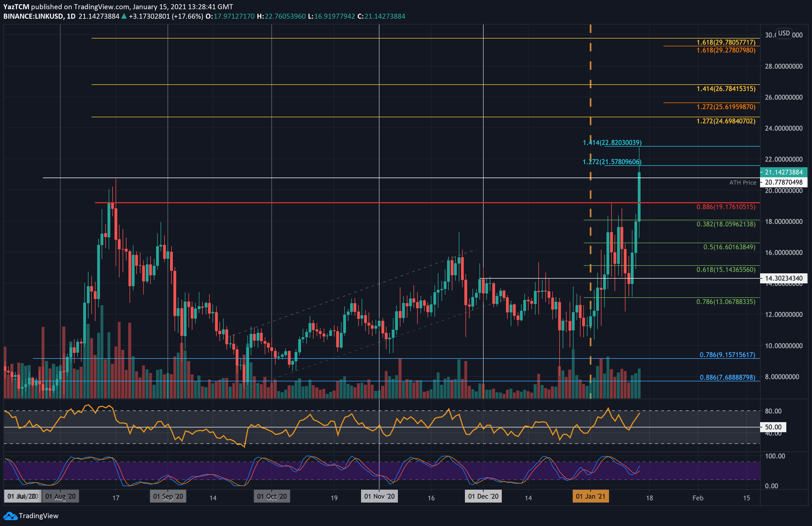Click the 14.30234340 price tag

coord(784,278)
